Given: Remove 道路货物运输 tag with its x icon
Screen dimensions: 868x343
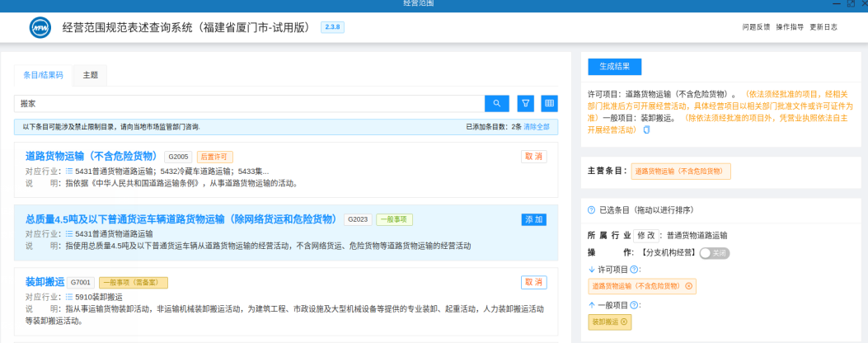Looking at the screenshot, I should 688,286.
